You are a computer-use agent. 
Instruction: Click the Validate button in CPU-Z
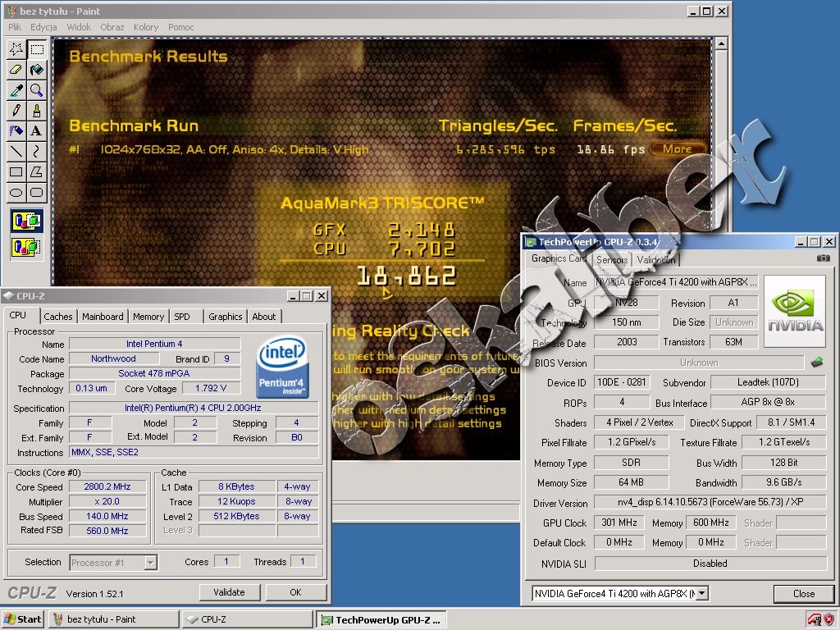pyautogui.click(x=230, y=592)
